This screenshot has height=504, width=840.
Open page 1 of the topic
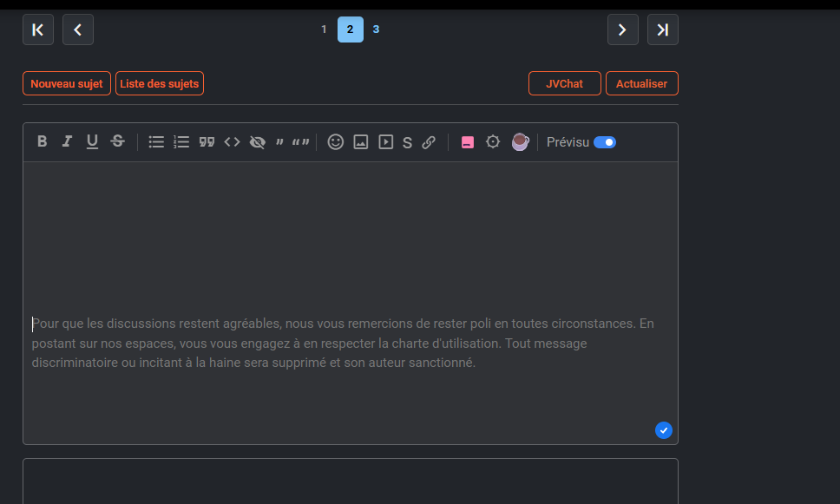tap(324, 29)
